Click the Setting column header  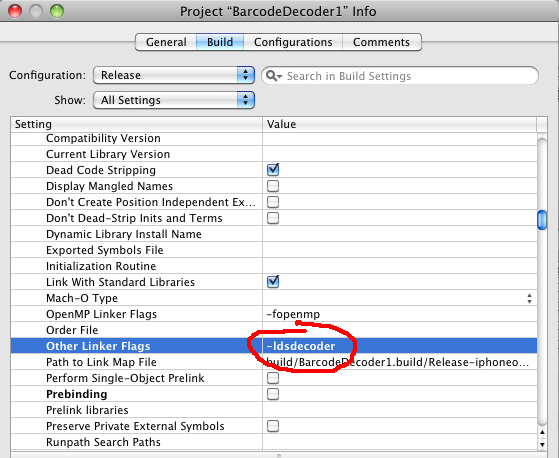pyautogui.click(x=137, y=124)
